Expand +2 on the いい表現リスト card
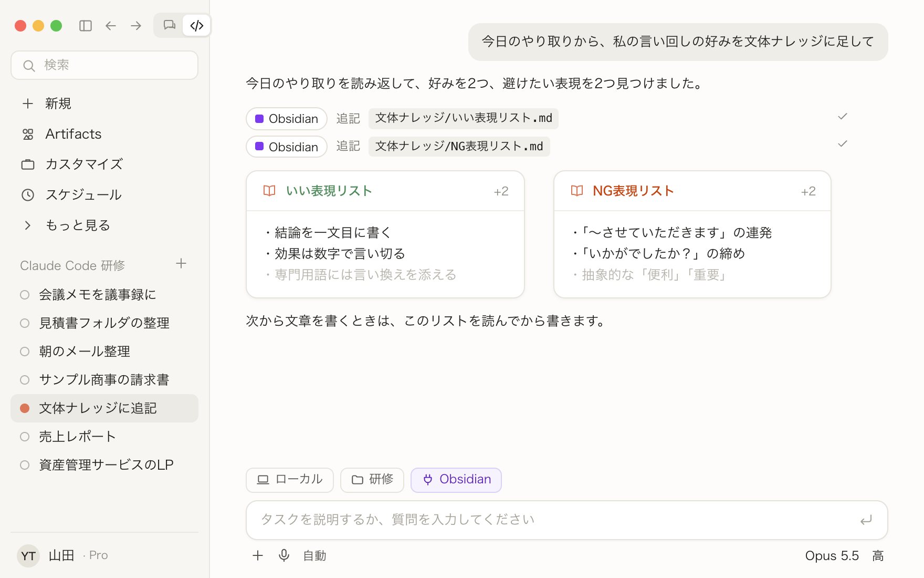This screenshot has height=578, width=924. (x=501, y=191)
